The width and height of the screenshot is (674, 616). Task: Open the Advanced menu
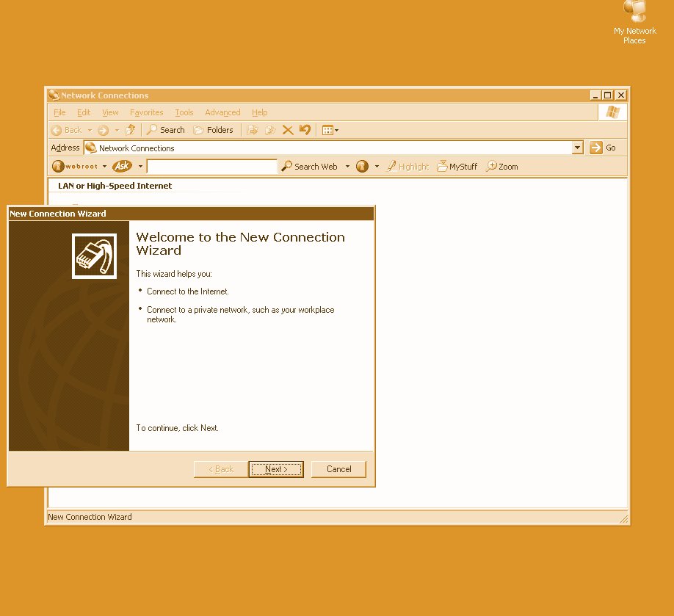coord(222,112)
